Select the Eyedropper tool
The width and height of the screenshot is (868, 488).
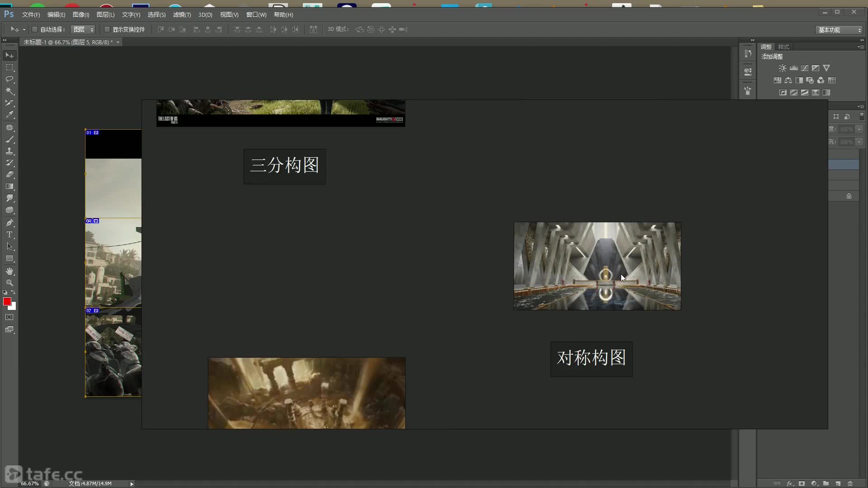(9, 115)
